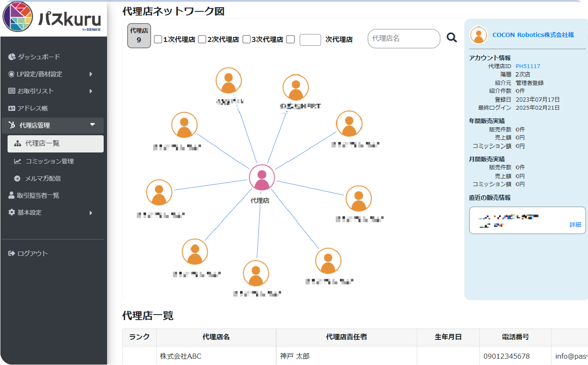The height and width of the screenshot is (365, 588).
Task: Click the 取引担当者一覧 person icon
Action: 12,195
